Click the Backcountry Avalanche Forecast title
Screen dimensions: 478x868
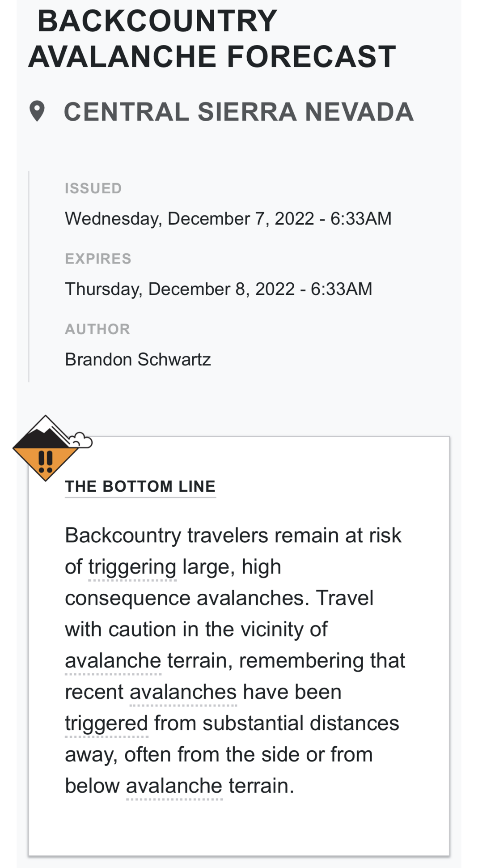212,38
